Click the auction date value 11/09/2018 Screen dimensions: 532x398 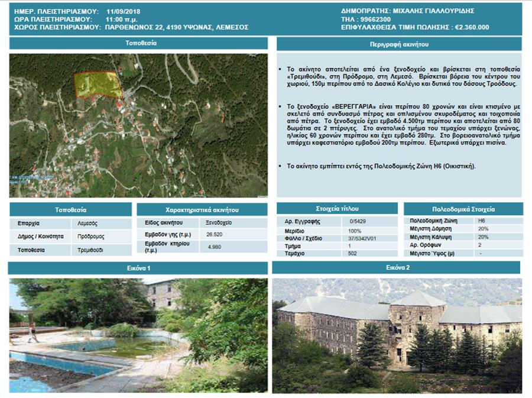pos(123,12)
